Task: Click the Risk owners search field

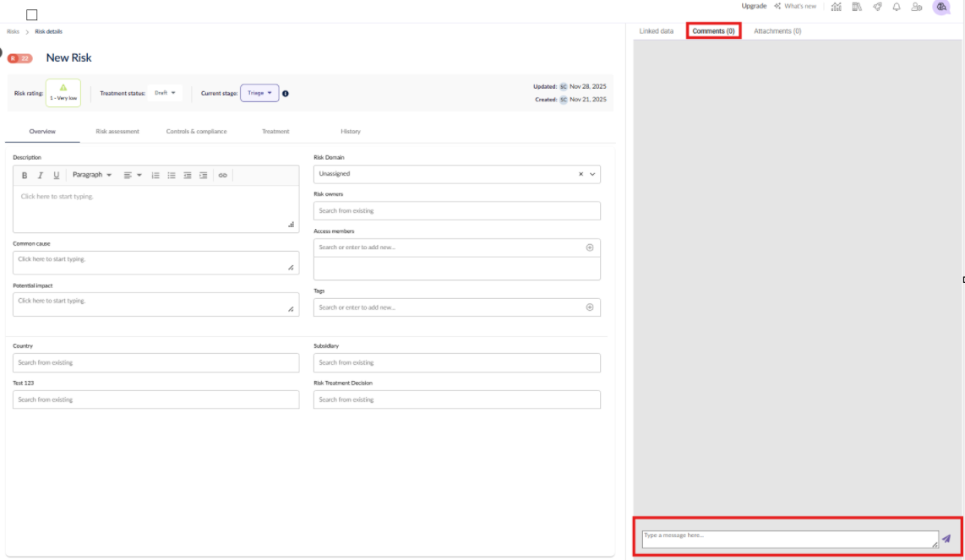Action: [x=456, y=211]
